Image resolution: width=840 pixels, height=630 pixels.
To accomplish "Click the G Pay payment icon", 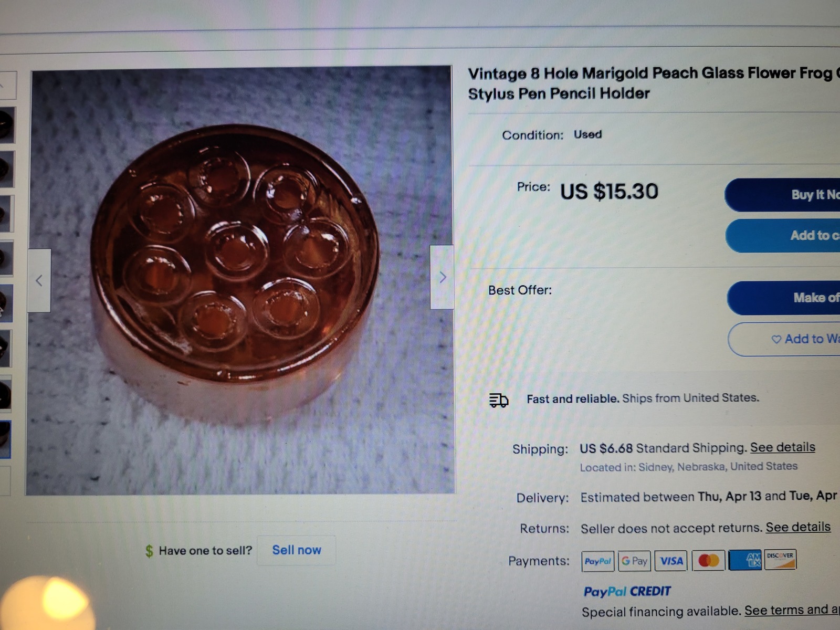I will (634, 561).
